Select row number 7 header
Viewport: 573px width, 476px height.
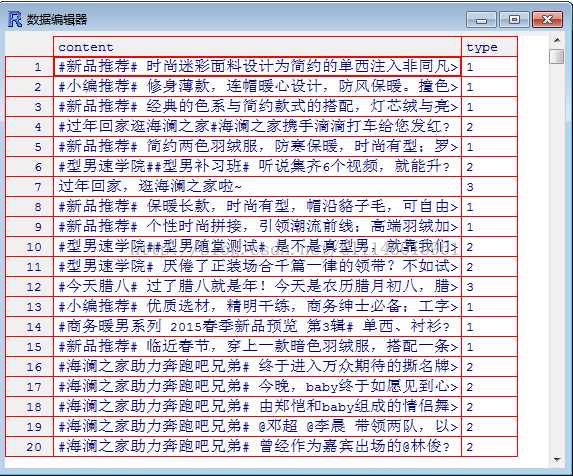pos(30,187)
